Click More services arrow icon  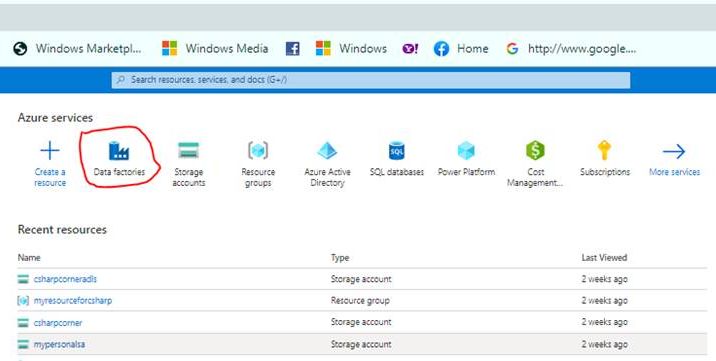click(674, 151)
